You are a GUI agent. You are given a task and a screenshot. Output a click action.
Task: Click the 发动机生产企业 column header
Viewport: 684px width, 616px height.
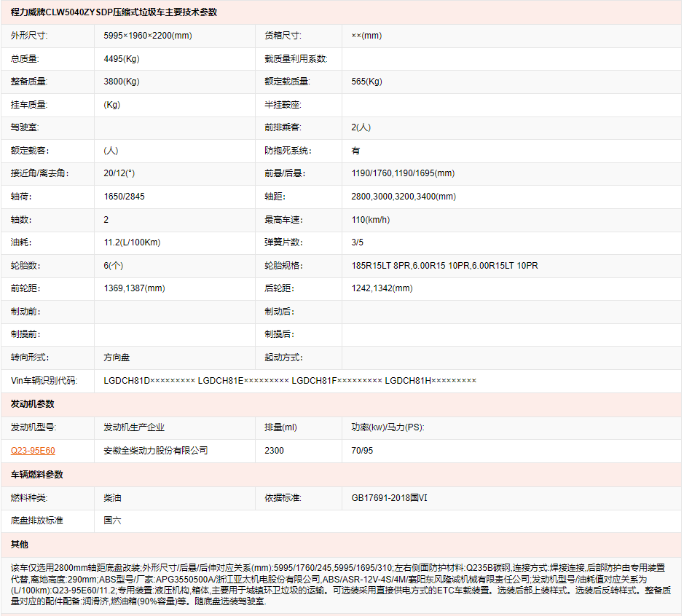(x=134, y=427)
